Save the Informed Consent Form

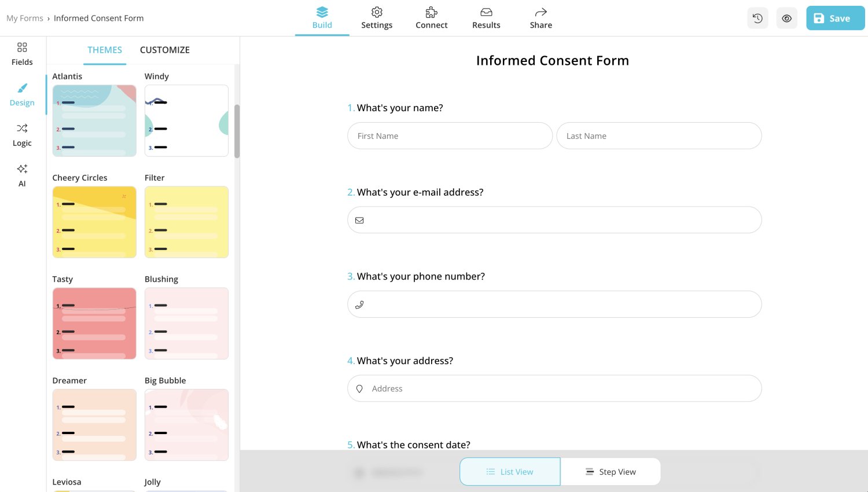(x=835, y=18)
